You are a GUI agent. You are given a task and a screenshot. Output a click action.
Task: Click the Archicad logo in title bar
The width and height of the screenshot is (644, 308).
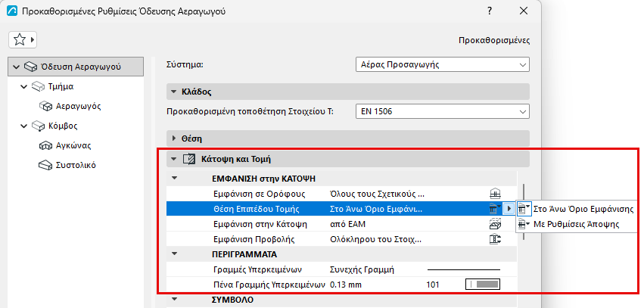point(13,11)
